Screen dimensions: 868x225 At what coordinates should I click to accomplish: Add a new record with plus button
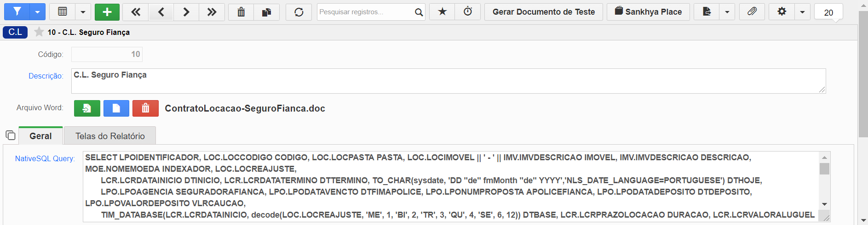(x=107, y=12)
